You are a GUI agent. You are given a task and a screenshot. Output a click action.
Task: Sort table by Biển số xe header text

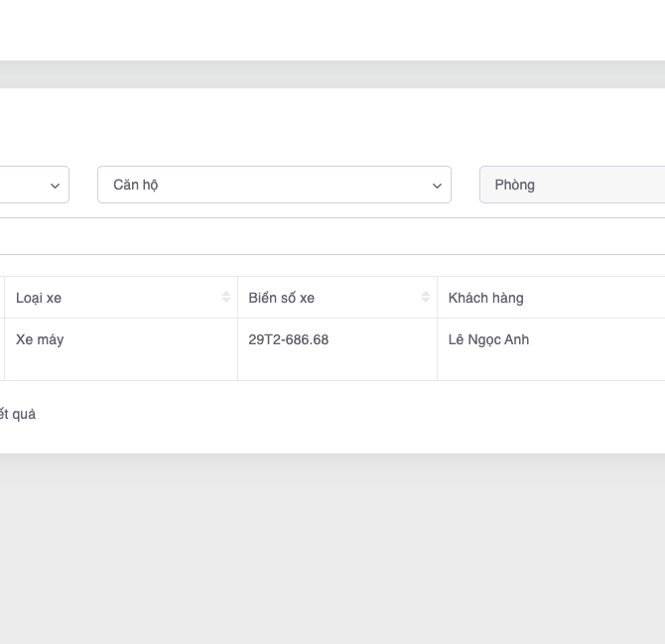[281, 298]
